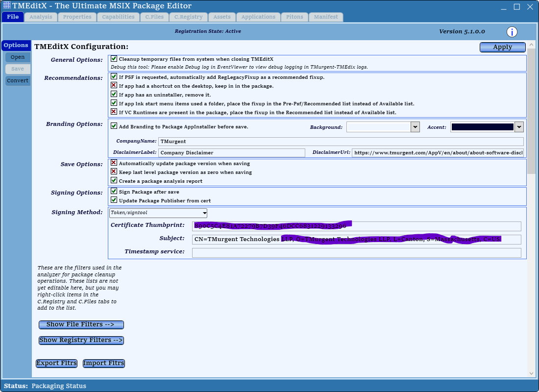Click the vertical scrollbar thumb
The width and height of the screenshot is (539, 392).
[532, 111]
